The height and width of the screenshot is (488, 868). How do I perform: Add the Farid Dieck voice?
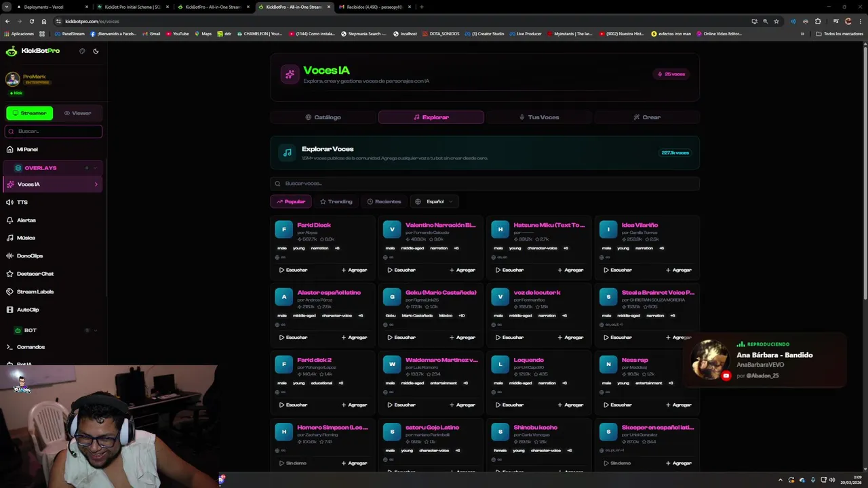pos(354,270)
